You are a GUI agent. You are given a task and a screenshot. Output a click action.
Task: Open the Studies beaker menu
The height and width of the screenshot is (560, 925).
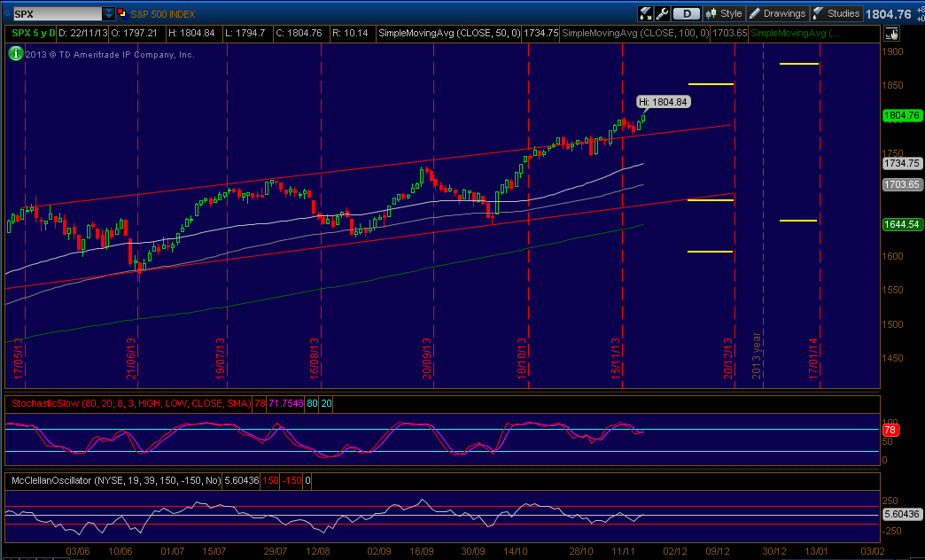pyautogui.click(x=836, y=13)
